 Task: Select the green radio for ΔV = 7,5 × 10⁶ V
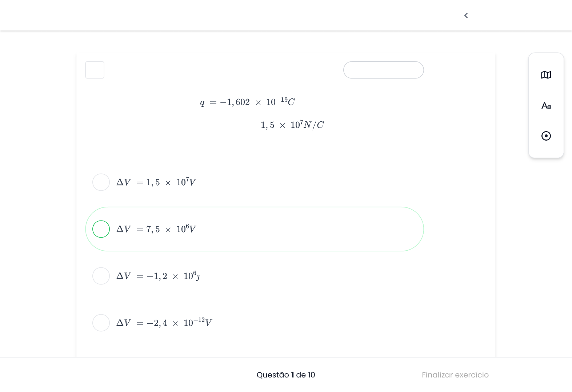[101, 229]
